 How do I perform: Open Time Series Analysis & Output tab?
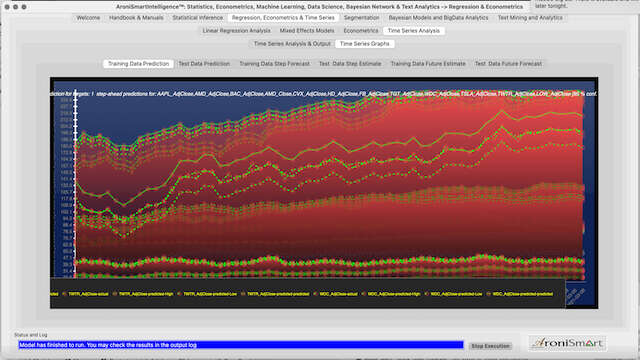[292, 44]
